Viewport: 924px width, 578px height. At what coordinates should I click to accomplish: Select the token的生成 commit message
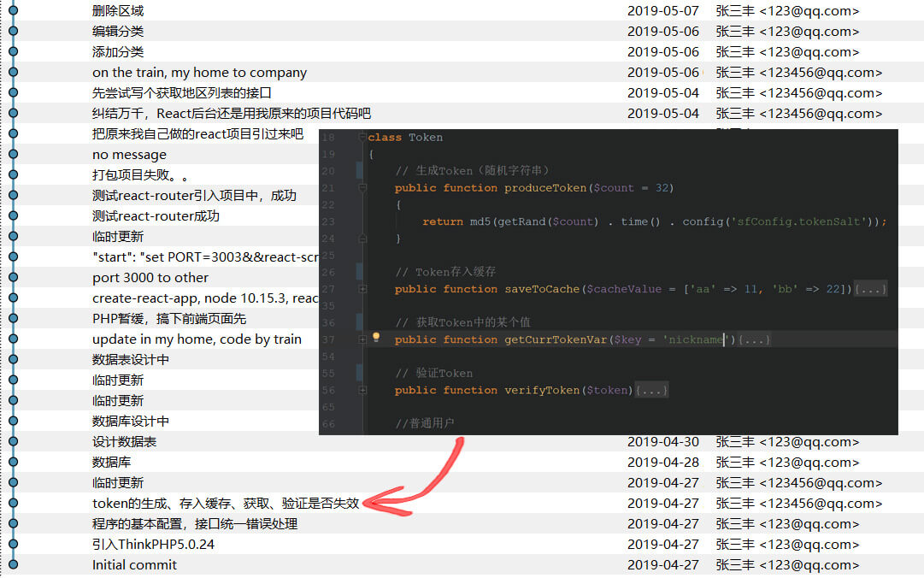[x=225, y=504]
